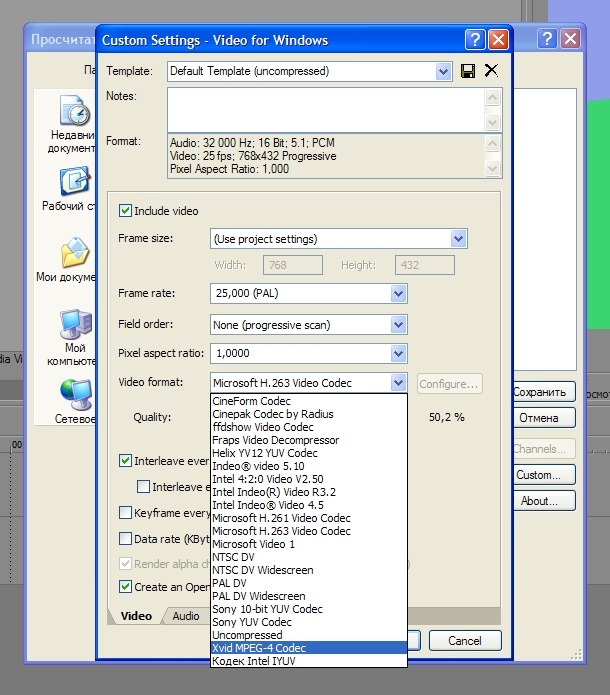This screenshot has width=610, height=695.
Task: Select PAL DV Widescreen option
Action: pyautogui.click(x=309, y=596)
